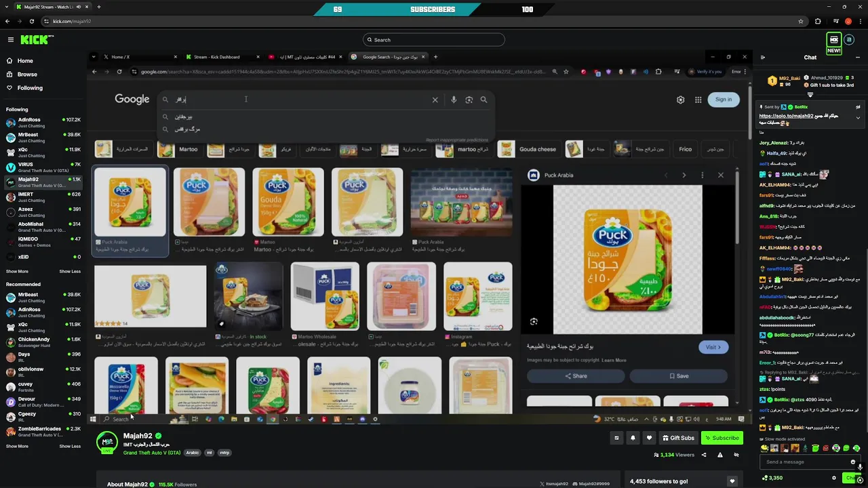
Task: Click Google search magnifier button
Action: (484, 100)
